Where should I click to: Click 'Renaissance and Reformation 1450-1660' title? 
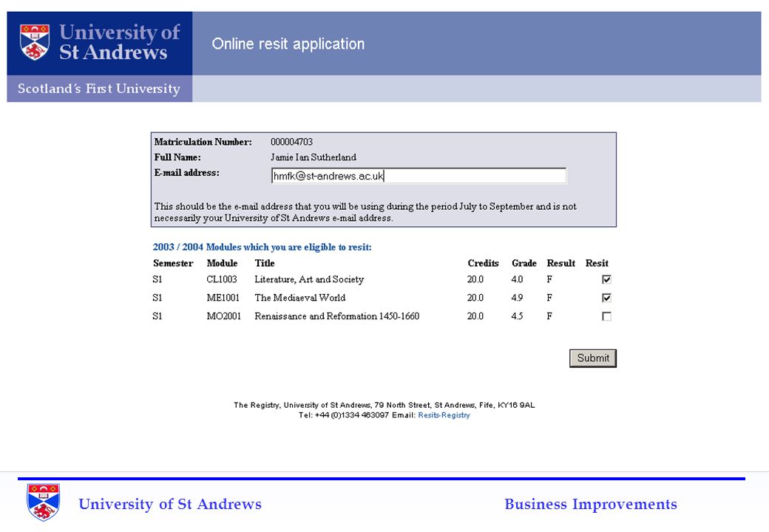tap(337, 316)
